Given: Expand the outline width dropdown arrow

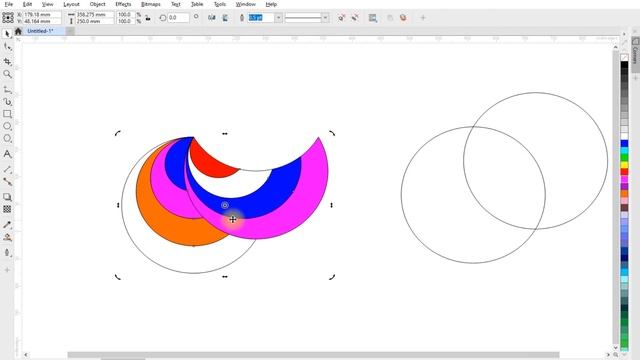Looking at the screenshot, I should coord(278,18).
